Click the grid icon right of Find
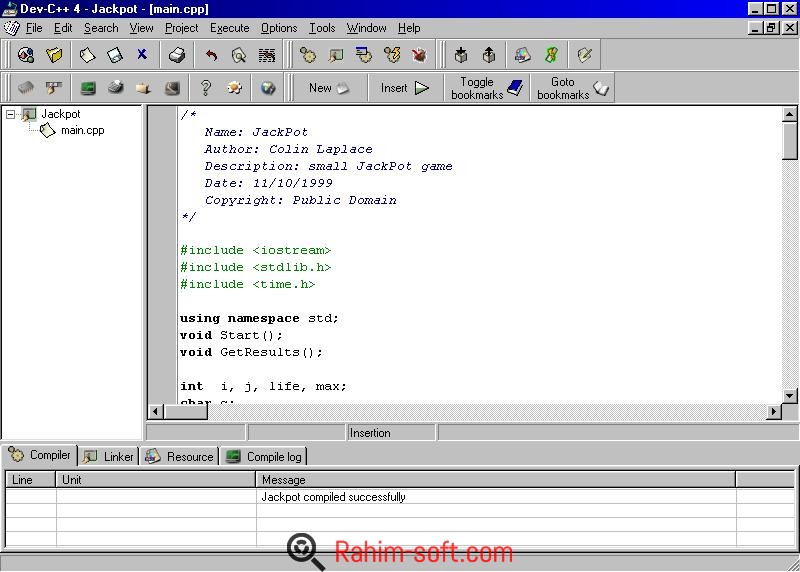This screenshot has width=800, height=572. pyautogui.click(x=266, y=55)
